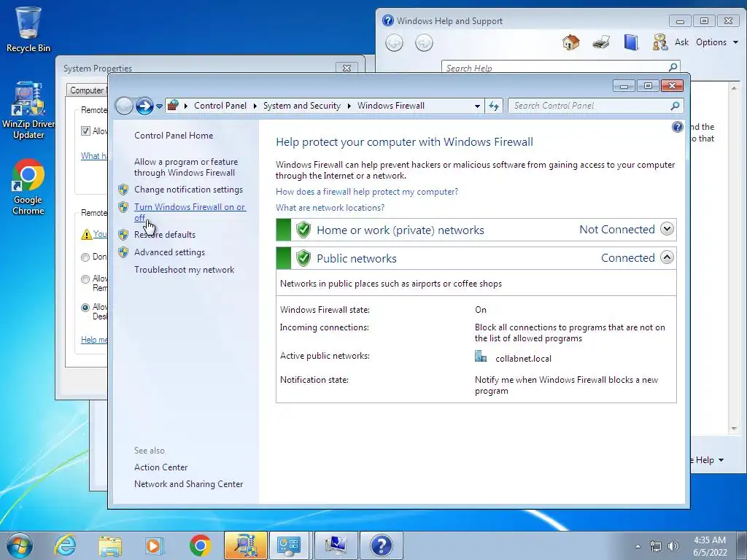Open Action Center under See also
The width and height of the screenshot is (747, 560).
(161, 467)
